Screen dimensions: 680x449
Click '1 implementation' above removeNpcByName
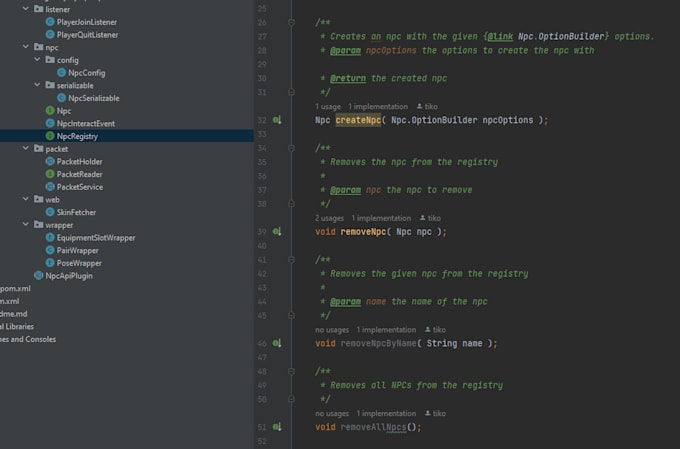[x=386, y=330]
